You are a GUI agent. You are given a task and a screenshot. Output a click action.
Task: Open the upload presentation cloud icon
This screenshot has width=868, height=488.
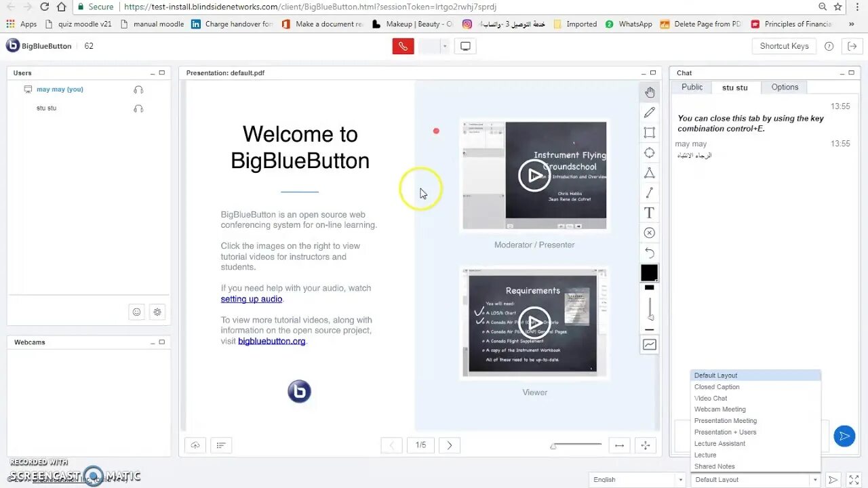[x=195, y=445]
